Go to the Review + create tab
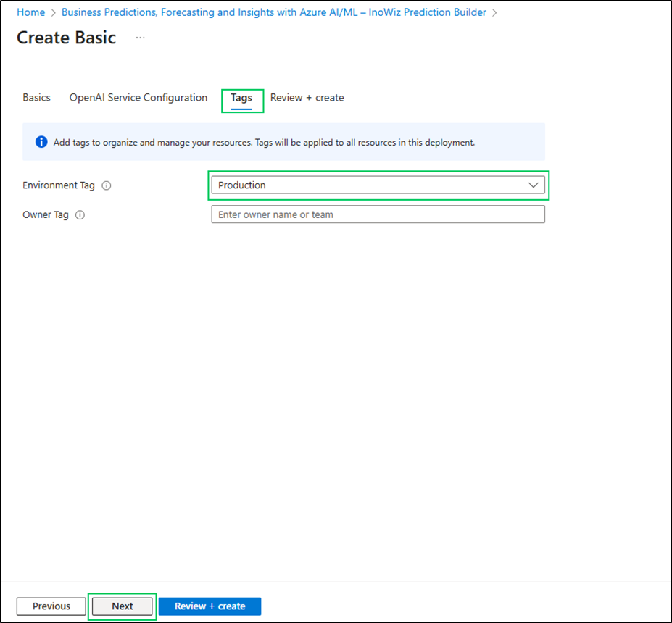Viewport: 672px width, 623px height. tap(307, 98)
